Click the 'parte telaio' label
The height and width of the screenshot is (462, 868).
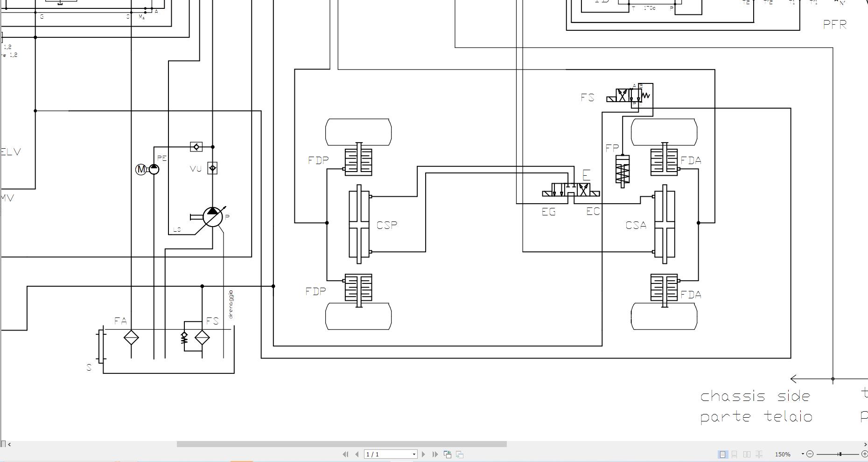[756, 416]
